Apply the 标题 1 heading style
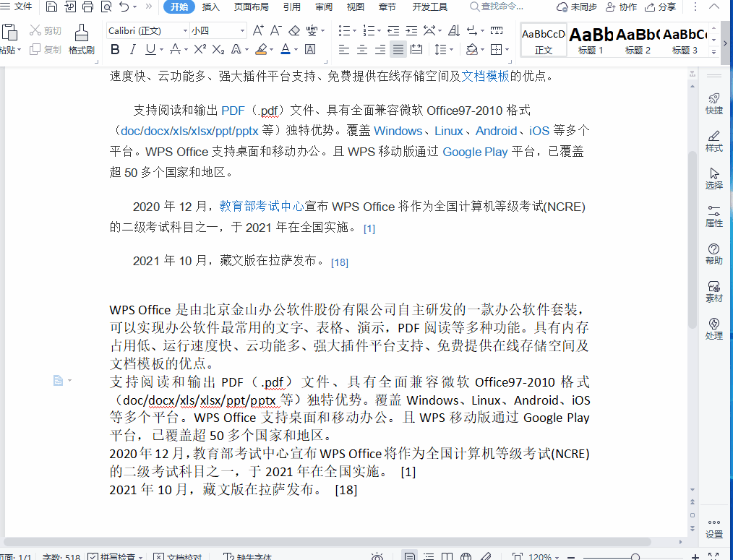This screenshot has height=560, width=733. [591, 40]
